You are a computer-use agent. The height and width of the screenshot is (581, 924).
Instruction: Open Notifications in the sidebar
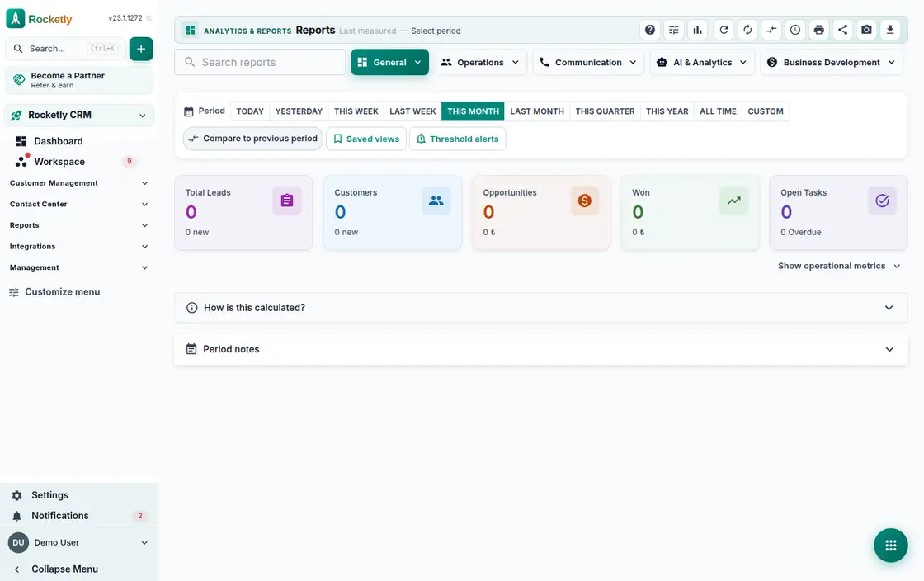tap(79, 516)
